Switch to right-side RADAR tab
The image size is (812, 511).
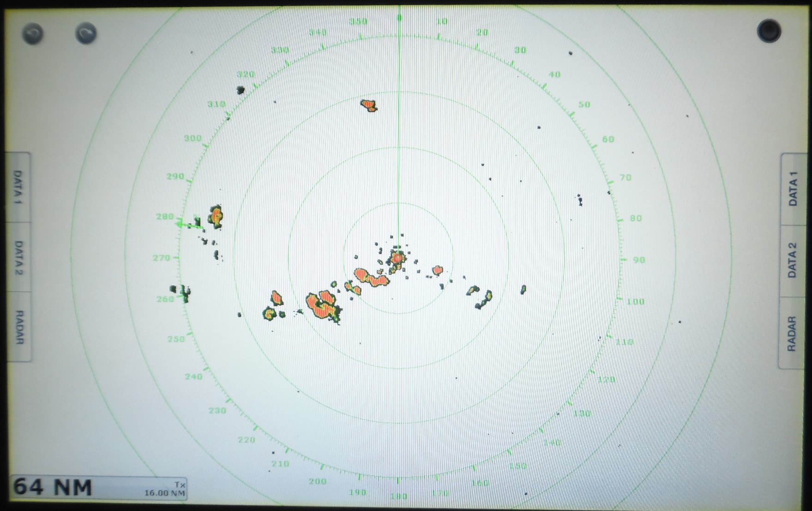pos(792,333)
